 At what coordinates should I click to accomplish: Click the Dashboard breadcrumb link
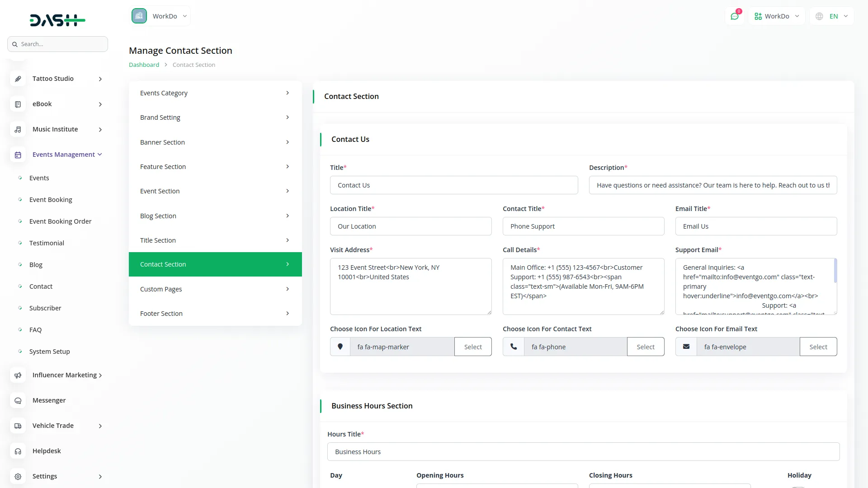coord(144,65)
